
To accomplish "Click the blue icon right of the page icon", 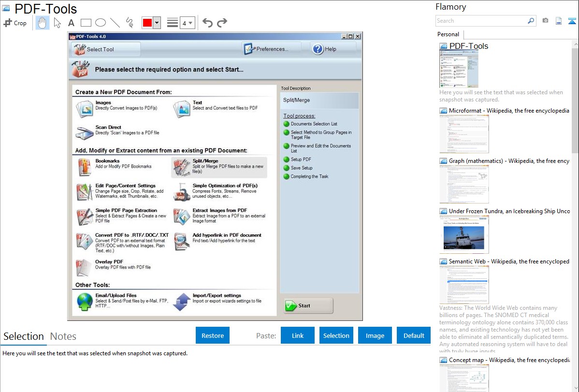I will [572, 21].
